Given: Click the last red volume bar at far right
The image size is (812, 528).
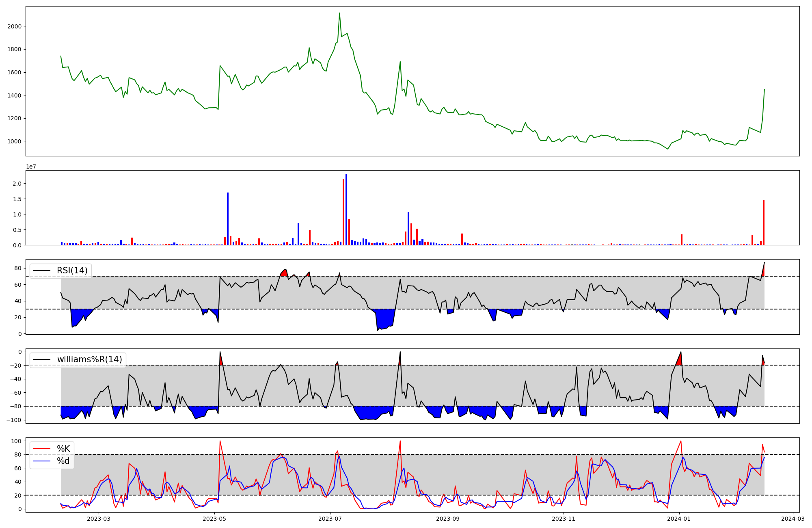Looking at the screenshot, I should pos(763,222).
